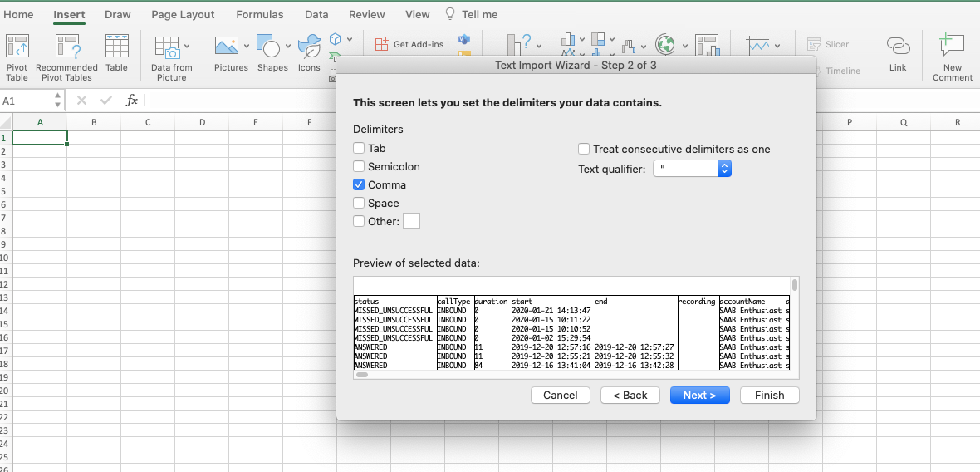
Task: Open Recommended Pivot Tables
Action: [66, 47]
